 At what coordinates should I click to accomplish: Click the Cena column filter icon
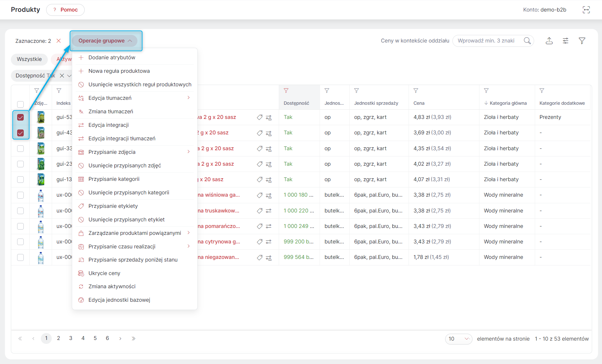(416, 91)
